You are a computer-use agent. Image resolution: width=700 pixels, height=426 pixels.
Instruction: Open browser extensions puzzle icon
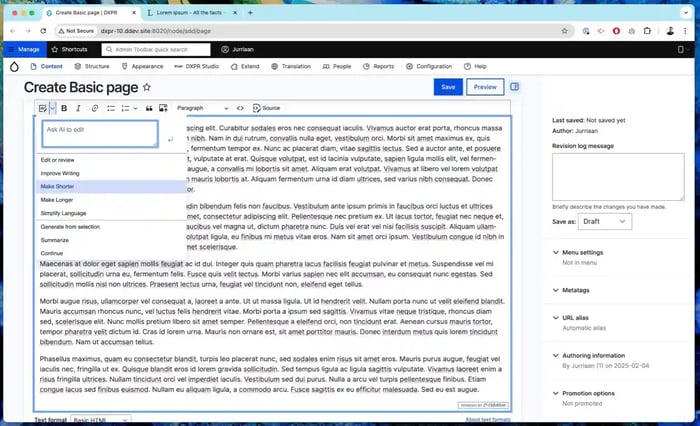[647, 31]
